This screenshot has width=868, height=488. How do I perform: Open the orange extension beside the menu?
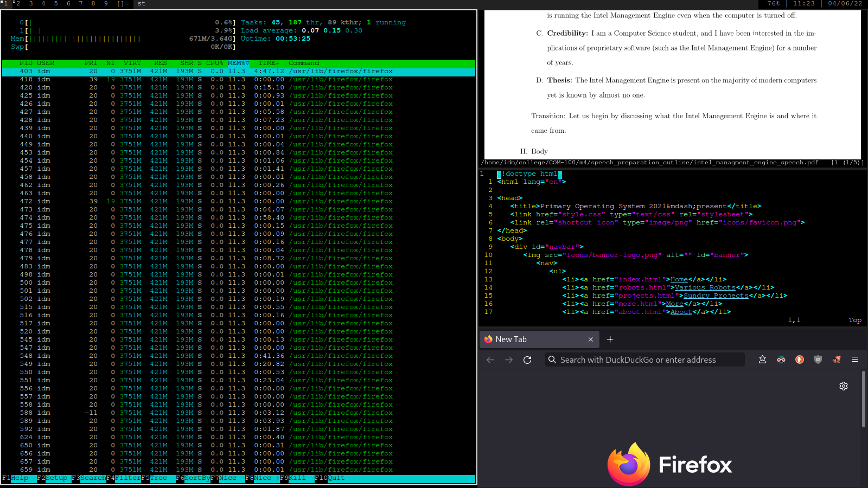837,359
